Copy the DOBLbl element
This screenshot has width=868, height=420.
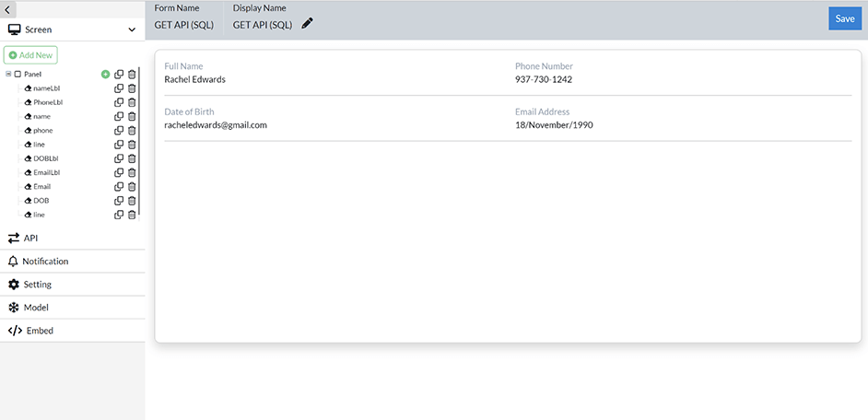pyautogui.click(x=119, y=158)
